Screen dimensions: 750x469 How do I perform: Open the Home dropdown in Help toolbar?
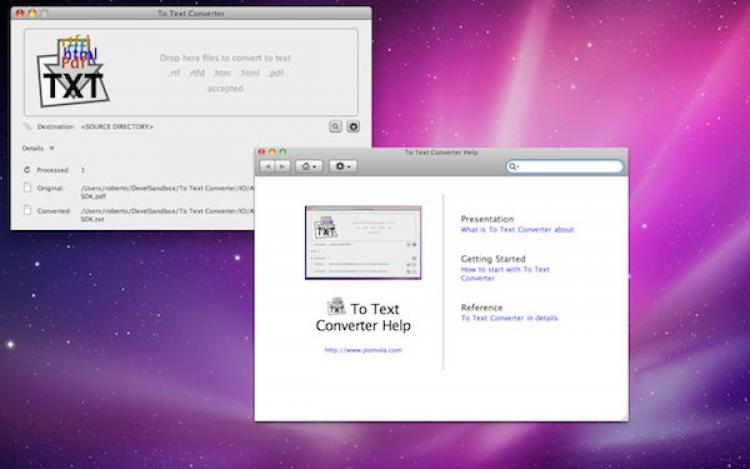[309, 166]
